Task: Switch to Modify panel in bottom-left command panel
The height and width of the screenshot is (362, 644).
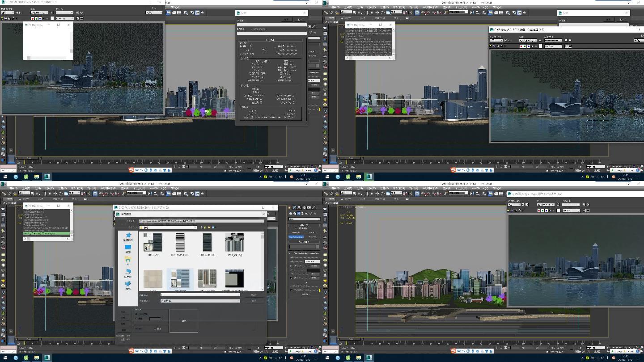Action: pos(295,207)
